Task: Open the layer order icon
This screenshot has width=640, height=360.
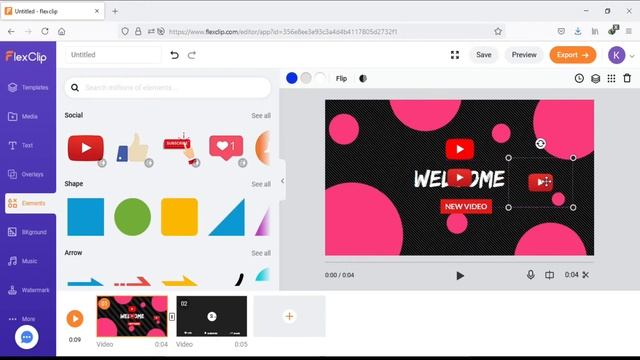Action: point(596,78)
